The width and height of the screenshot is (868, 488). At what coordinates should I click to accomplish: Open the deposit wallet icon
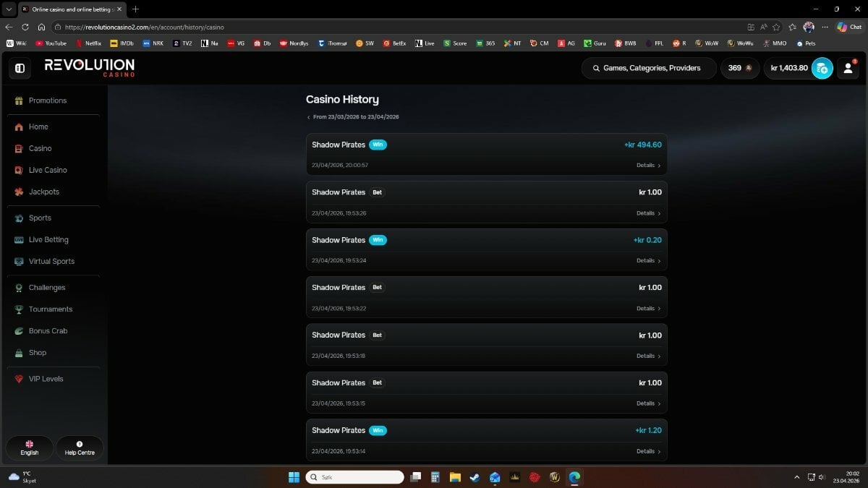pyautogui.click(x=822, y=68)
